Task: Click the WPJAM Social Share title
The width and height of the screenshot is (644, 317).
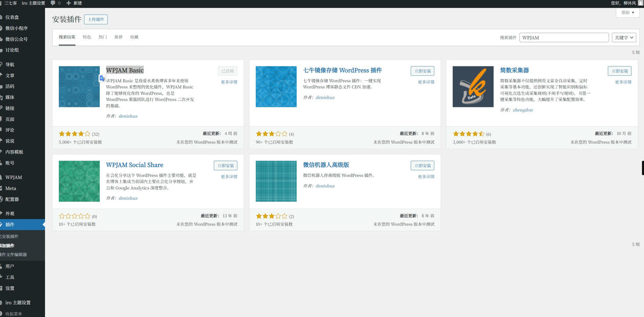Action: pos(135,165)
